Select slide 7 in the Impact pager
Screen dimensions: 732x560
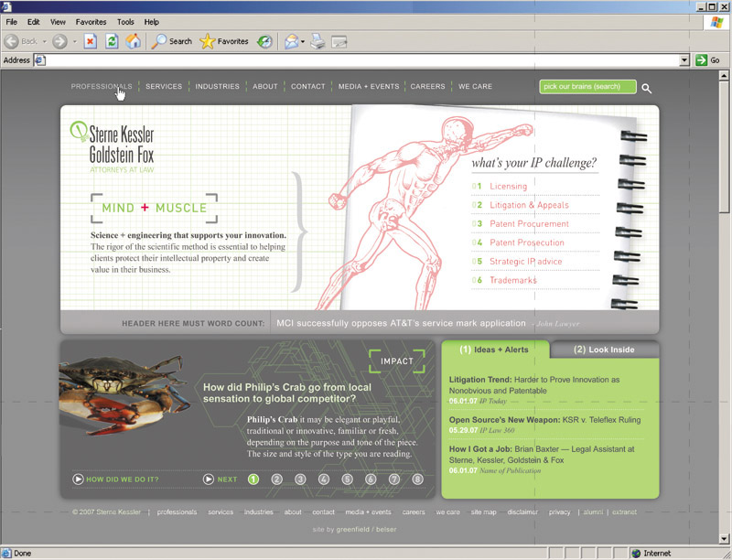pyautogui.click(x=394, y=479)
